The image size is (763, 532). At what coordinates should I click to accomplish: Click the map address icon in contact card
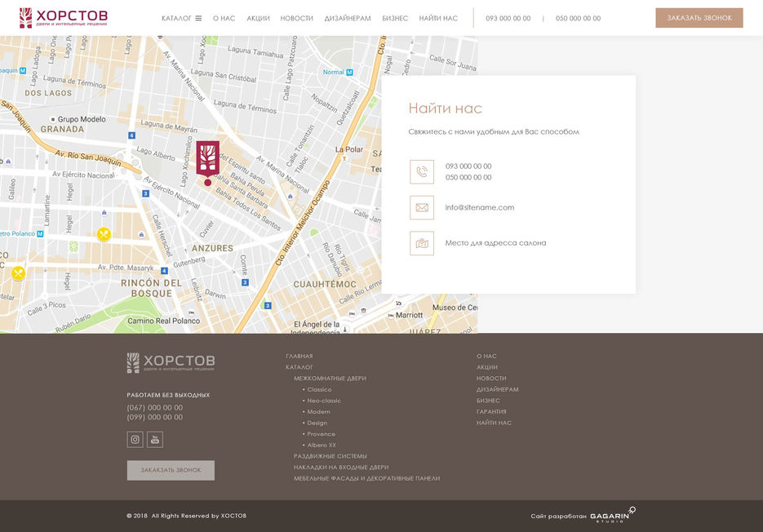[x=422, y=243]
